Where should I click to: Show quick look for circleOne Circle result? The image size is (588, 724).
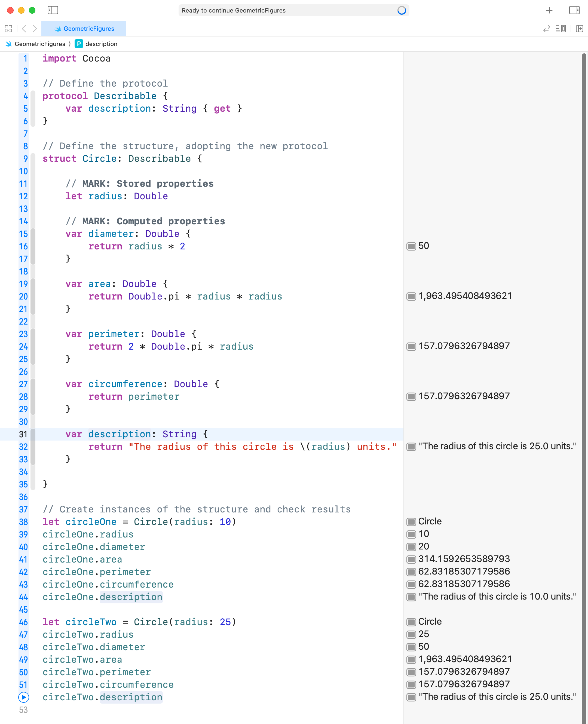click(411, 522)
